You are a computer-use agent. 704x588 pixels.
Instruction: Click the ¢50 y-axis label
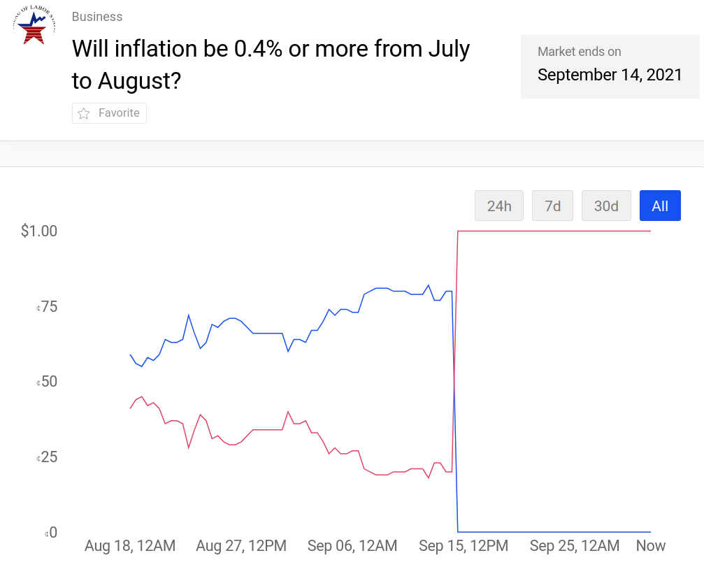tap(48, 382)
